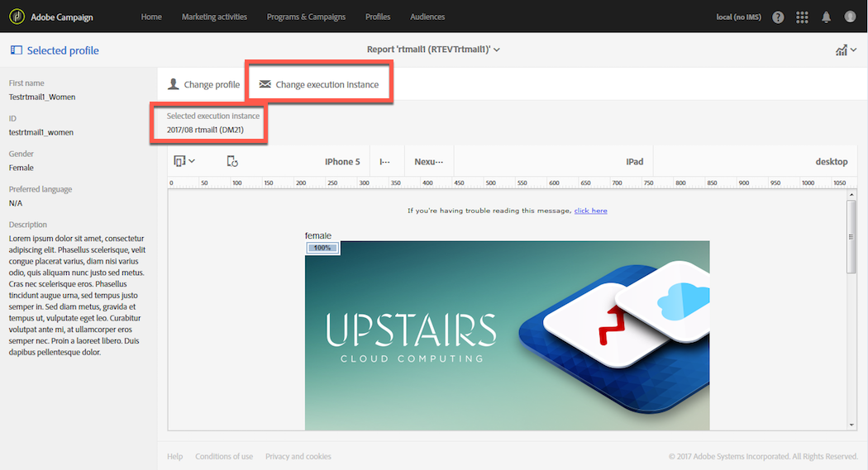Go to Programs & Campaigns menu
The width and height of the screenshot is (868, 470).
click(x=306, y=17)
